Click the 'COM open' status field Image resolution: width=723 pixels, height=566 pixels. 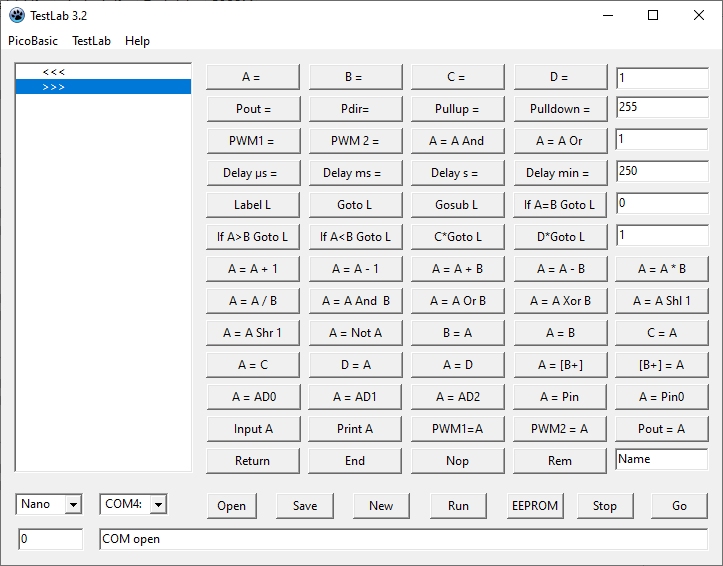click(x=403, y=539)
